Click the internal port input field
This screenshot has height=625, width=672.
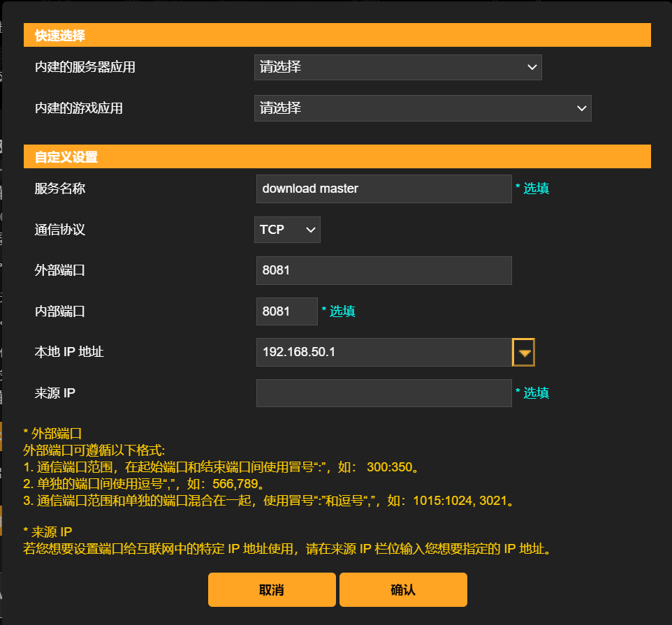(286, 311)
